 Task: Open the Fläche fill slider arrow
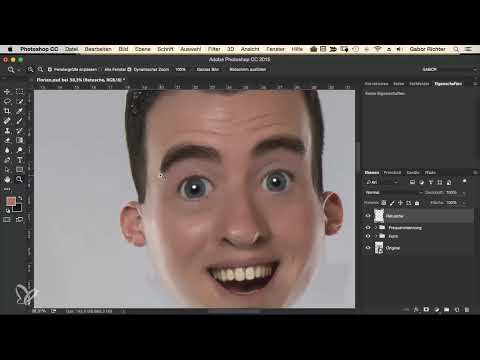[464, 203]
